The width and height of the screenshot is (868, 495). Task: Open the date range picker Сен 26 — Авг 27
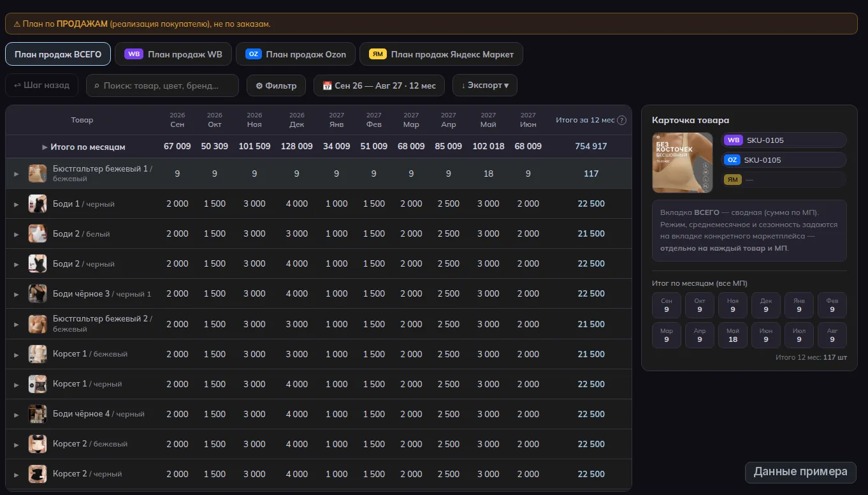[x=379, y=85]
